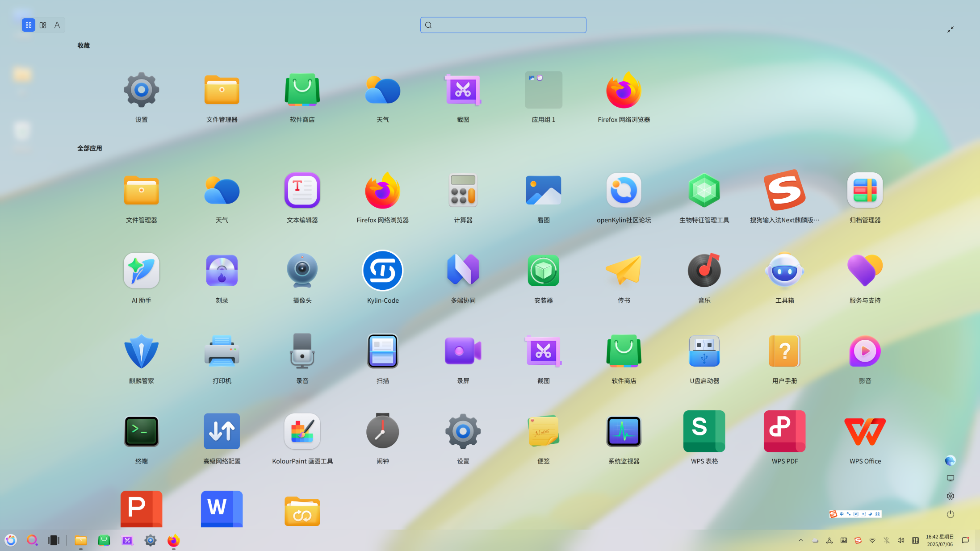Switch to category view mode
The image size is (980, 551).
coord(43,25)
